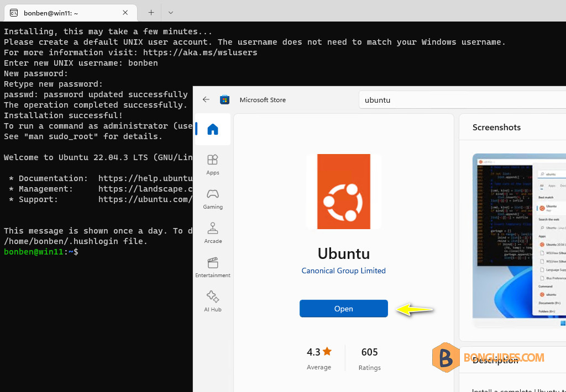
Task: Click the 4.3 star average rating
Action: (x=319, y=358)
